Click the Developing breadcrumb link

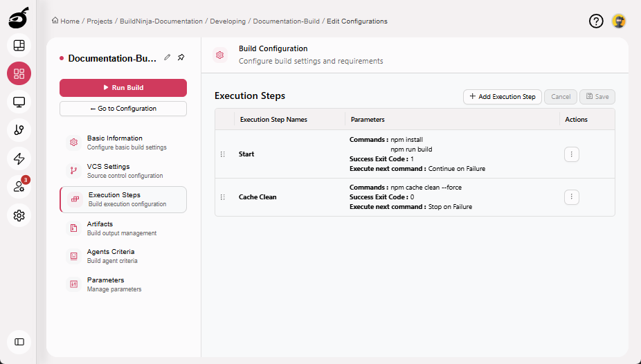pos(228,21)
